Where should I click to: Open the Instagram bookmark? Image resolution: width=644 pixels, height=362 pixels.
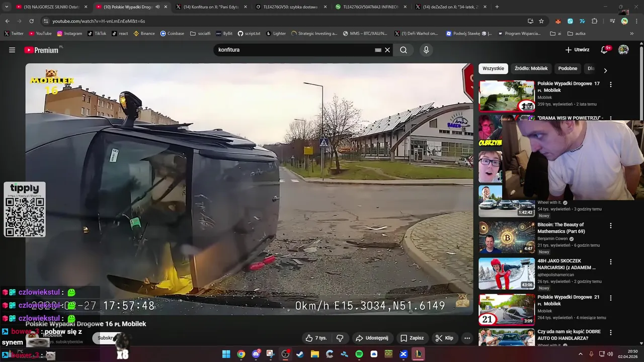pos(69,34)
